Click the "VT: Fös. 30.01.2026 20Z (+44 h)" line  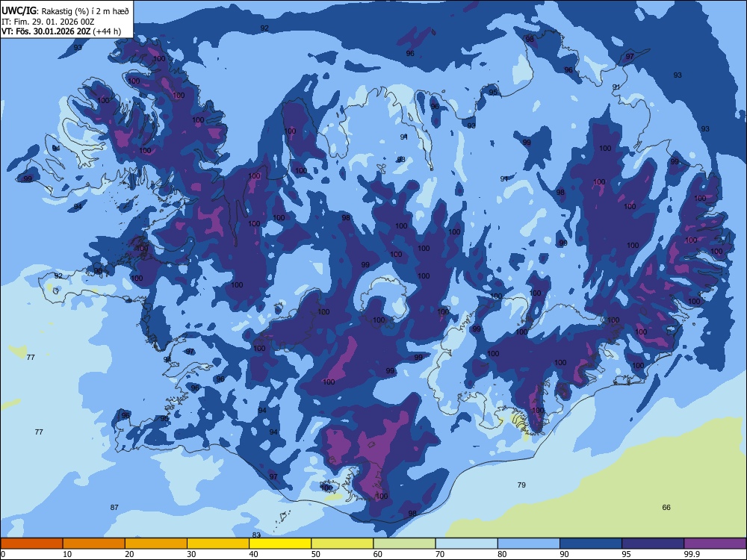61,32
